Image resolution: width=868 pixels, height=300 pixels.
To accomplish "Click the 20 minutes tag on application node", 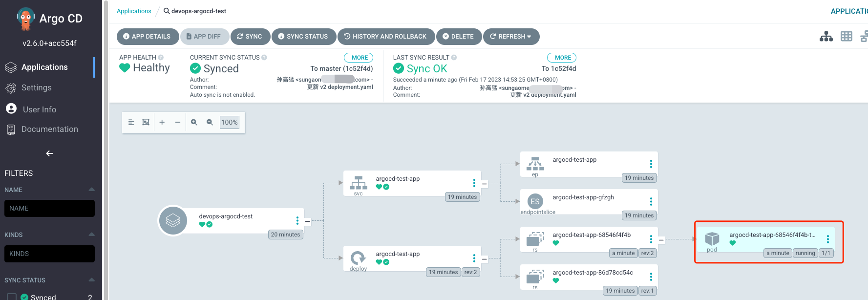I will coord(285,235).
